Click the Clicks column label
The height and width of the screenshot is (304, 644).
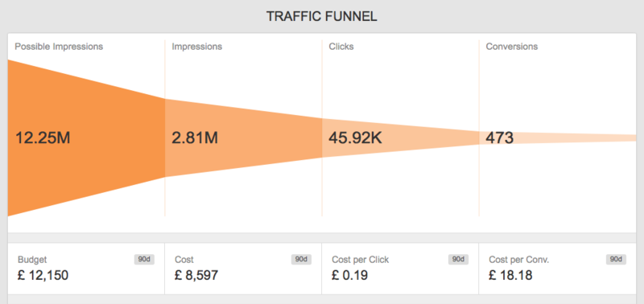(x=341, y=47)
